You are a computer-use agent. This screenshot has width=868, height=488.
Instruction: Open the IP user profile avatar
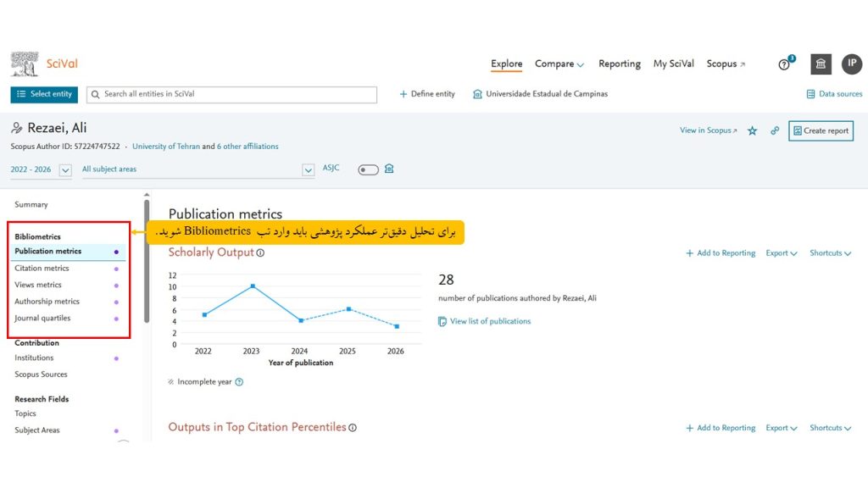point(852,64)
